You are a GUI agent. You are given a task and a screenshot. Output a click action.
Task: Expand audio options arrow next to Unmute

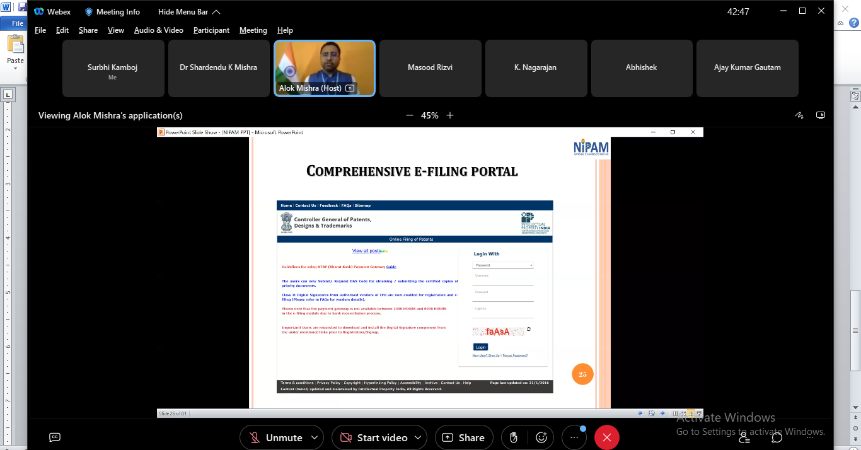pyautogui.click(x=316, y=437)
